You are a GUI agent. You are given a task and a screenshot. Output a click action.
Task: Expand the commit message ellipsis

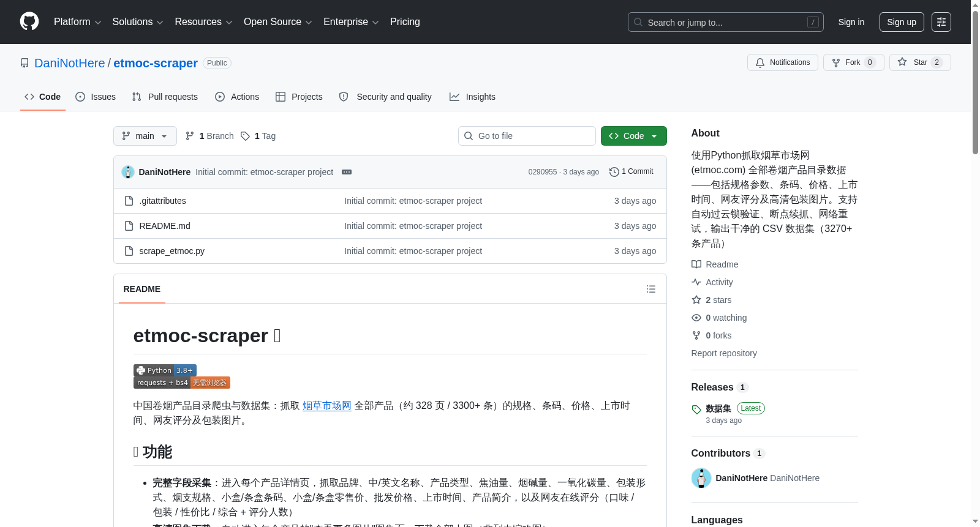click(347, 172)
